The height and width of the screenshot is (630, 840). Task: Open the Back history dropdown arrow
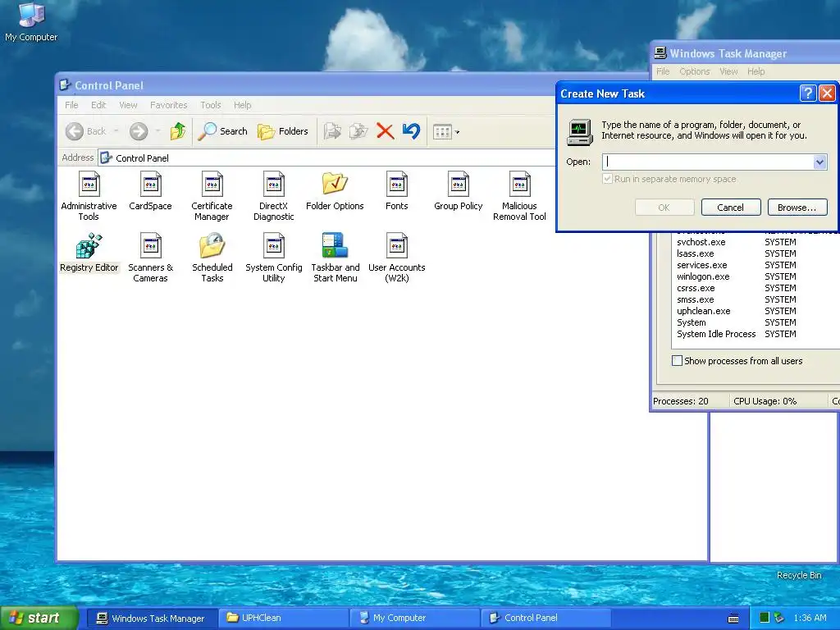point(116,131)
